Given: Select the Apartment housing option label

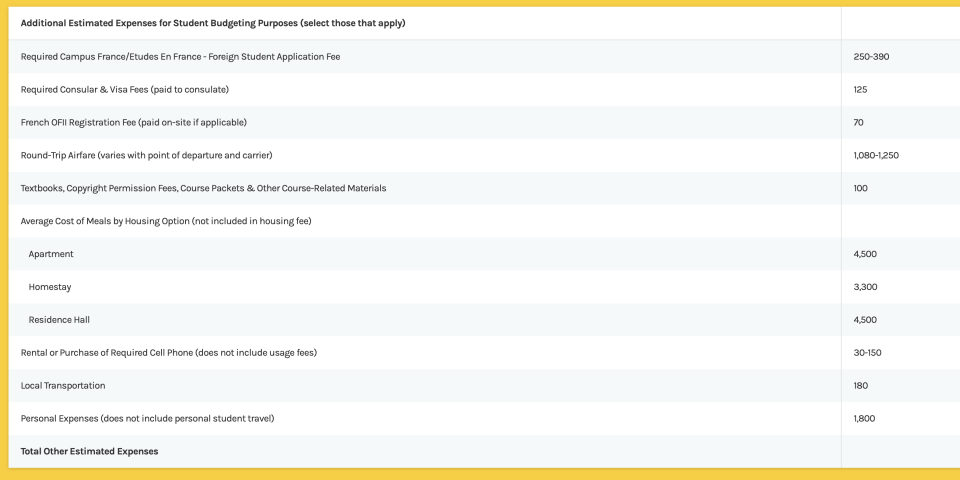Looking at the screenshot, I should [51, 254].
